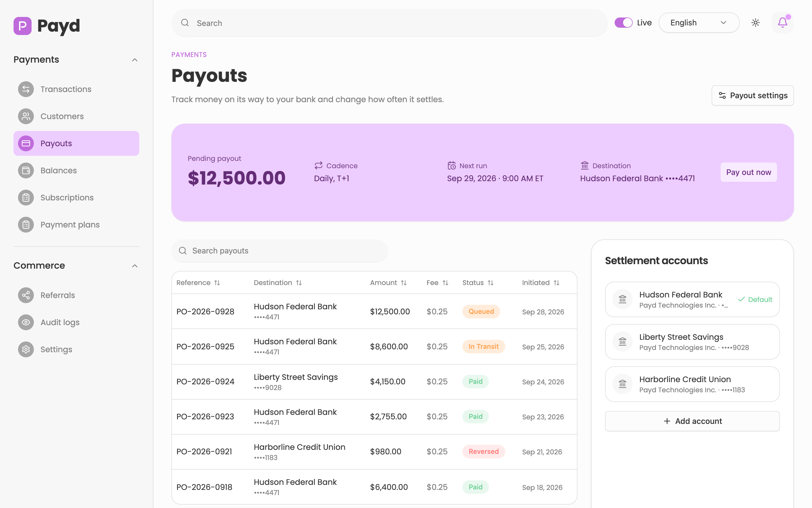Click the Transactions sidebar icon
Image resolution: width=812 pixels, height=508 pixels.
tap(26, 89)
